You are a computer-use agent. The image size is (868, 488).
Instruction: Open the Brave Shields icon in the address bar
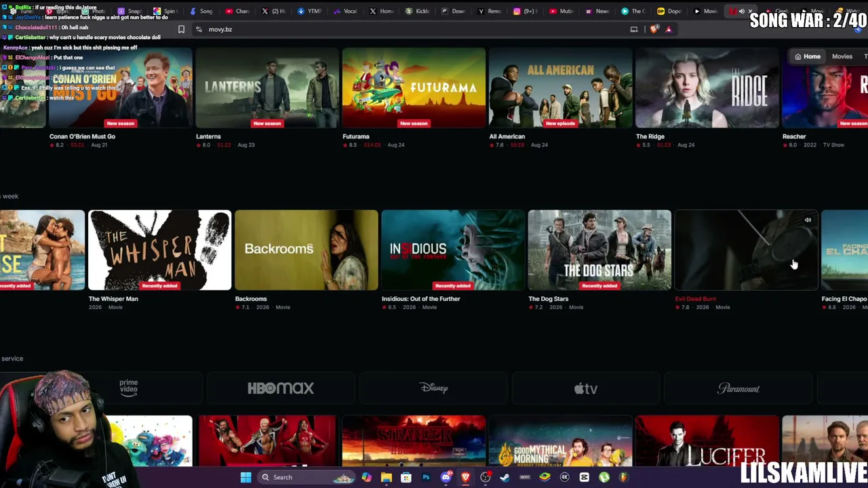point(654,29)
